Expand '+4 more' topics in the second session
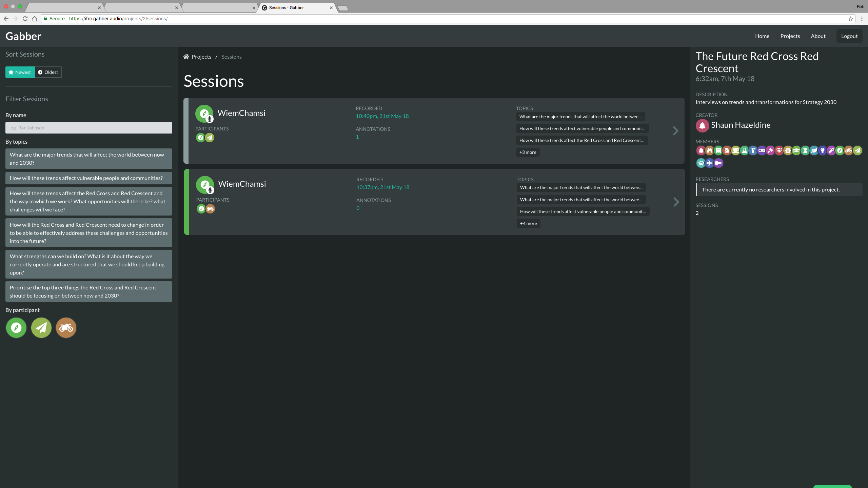This screenshot has height=488, width=868. point(528,223)
